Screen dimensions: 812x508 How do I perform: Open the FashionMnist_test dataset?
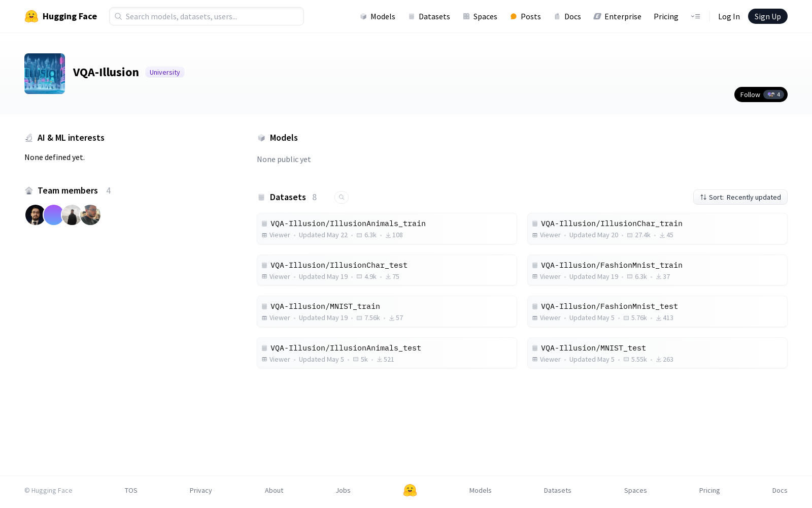[657, 311]
